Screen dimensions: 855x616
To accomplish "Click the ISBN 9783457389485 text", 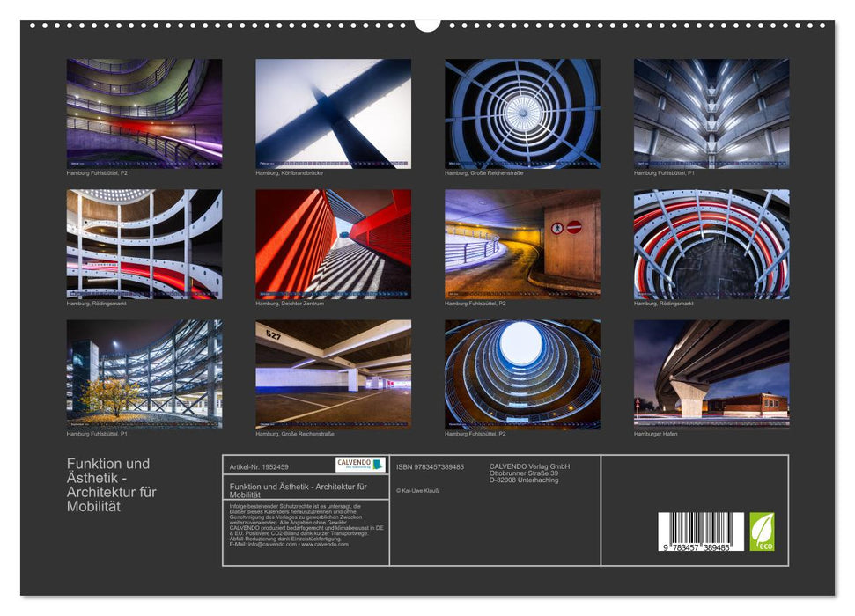I will (430, 466).
